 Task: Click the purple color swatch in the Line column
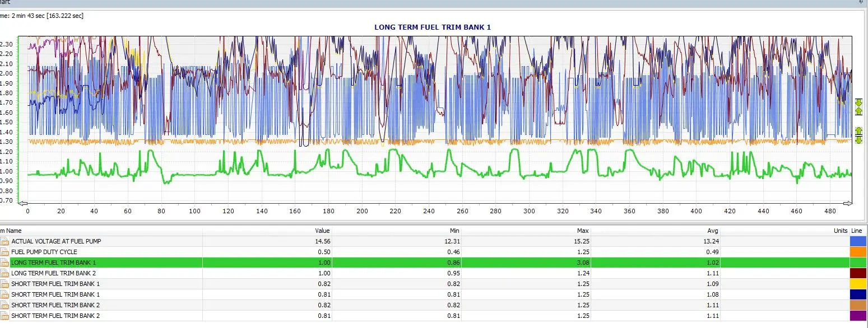(x=858, y=316)
